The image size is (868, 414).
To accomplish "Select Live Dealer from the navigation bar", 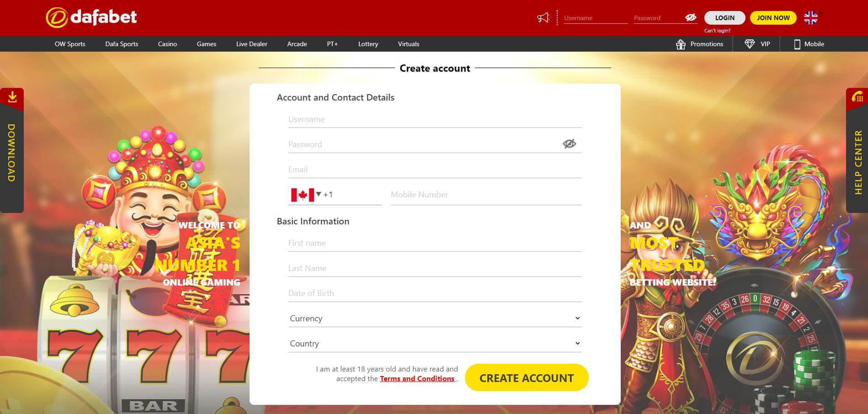I will [251, 44].
